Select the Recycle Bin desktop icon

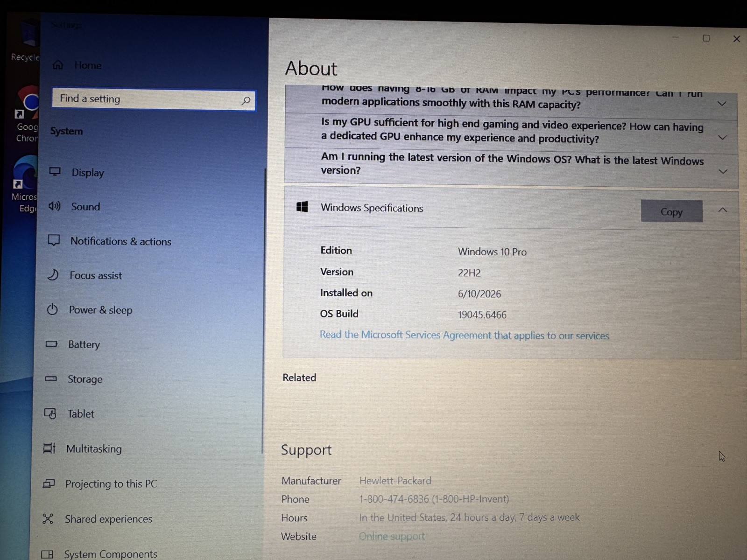coord(25,41)
